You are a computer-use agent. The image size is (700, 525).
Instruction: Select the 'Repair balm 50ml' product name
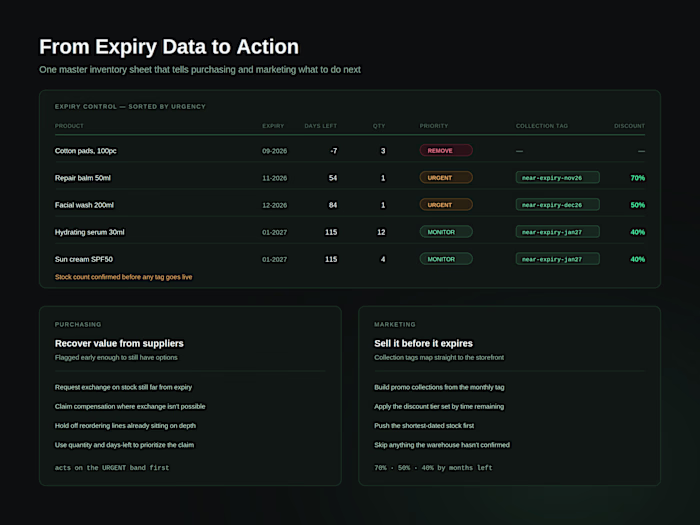tap(83, 178)
